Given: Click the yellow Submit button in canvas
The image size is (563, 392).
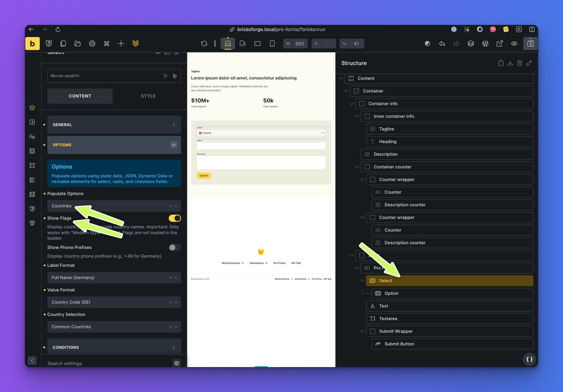Looking at the screenshot, I should (204, 176).
